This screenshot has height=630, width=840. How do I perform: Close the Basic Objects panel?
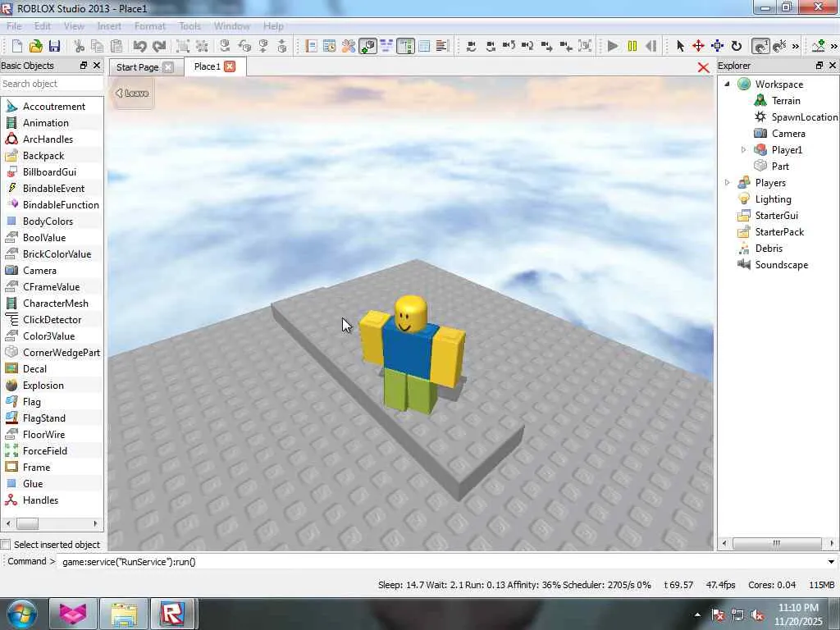(x=97, y=66)
